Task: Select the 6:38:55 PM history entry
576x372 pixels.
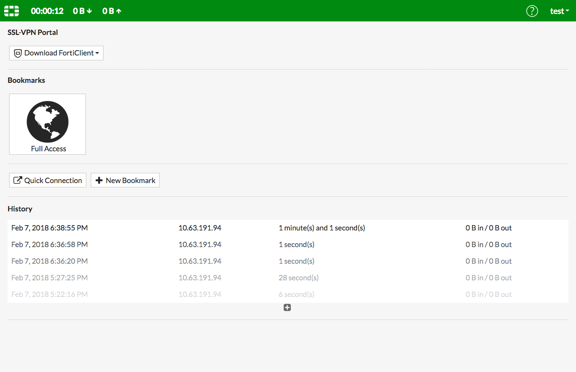Action: [x=288, y=228]
